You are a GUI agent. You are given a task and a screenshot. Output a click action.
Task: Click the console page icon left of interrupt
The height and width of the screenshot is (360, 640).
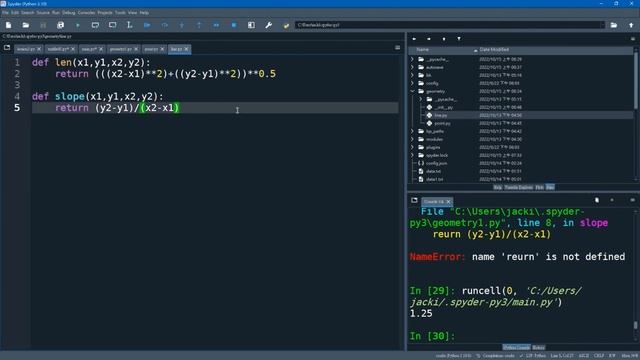pyautogui.click(x=597, y=200)
